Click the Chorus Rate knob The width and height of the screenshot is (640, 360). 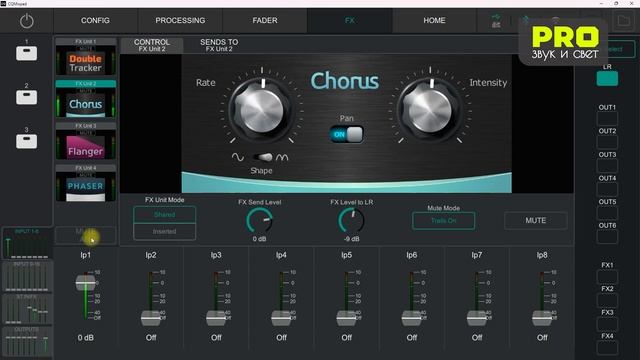coord(261,110)
